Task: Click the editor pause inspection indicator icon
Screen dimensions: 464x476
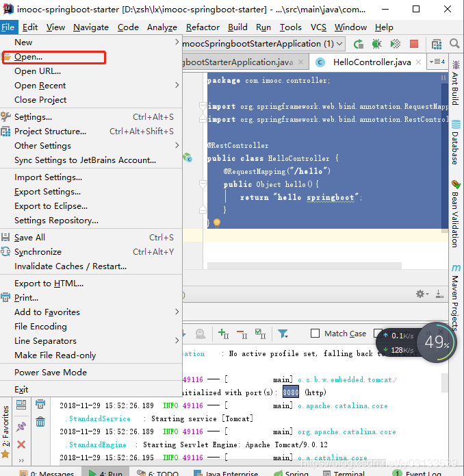Action: 443,77
